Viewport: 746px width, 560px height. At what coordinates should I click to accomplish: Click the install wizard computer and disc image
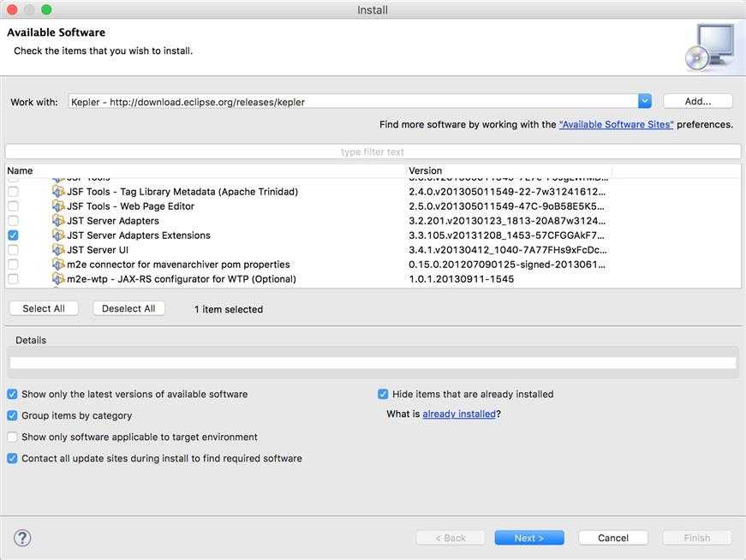pos(710,48)
